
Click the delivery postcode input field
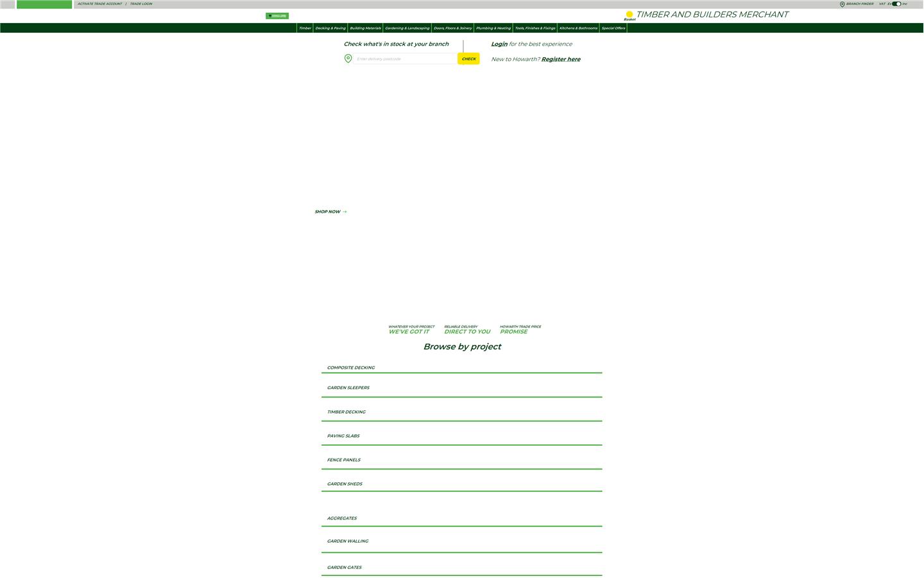click(404, 58)
